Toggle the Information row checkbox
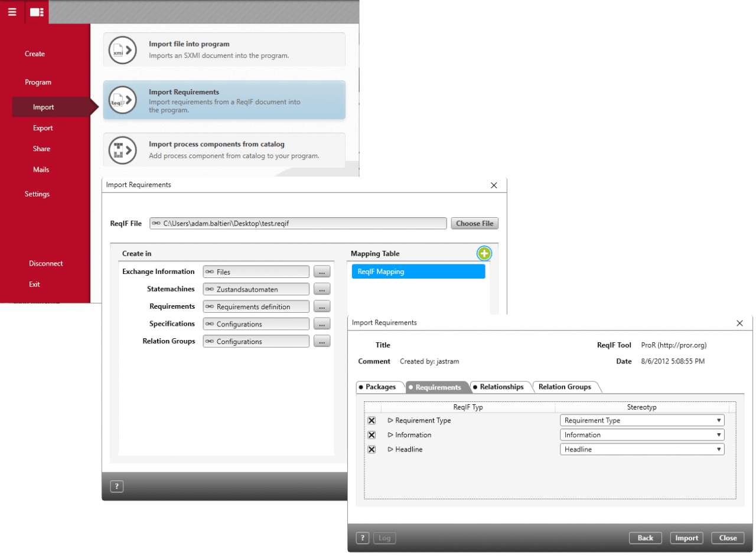 pos(372,435)
